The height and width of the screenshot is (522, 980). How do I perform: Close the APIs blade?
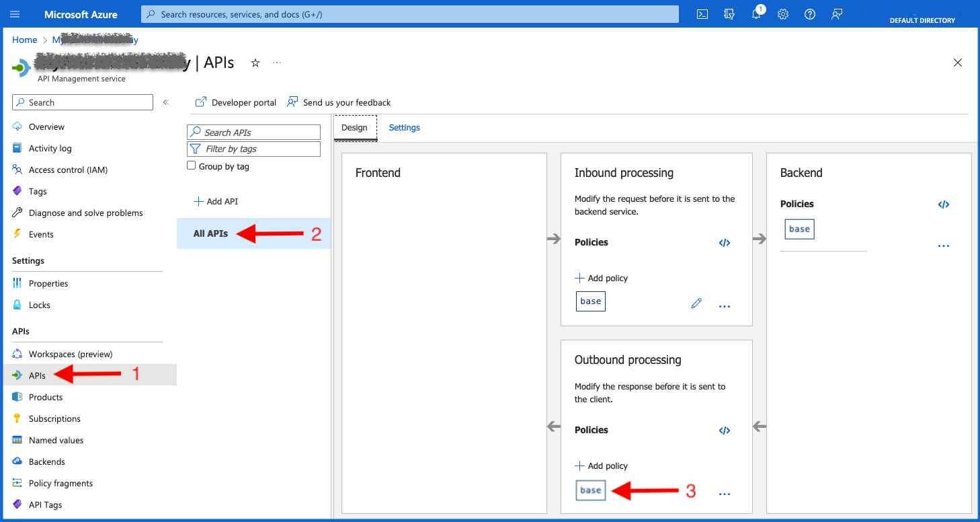[958, 63]
